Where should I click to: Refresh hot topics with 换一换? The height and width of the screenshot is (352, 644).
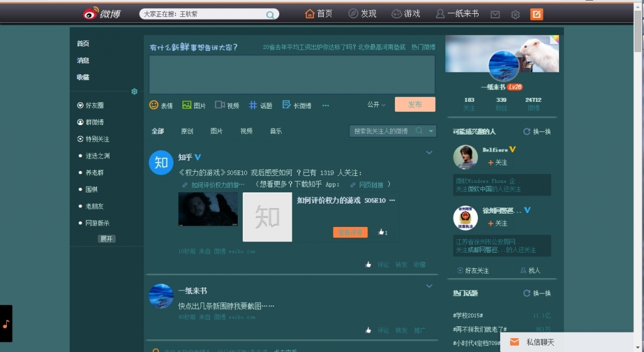point(537,293)
